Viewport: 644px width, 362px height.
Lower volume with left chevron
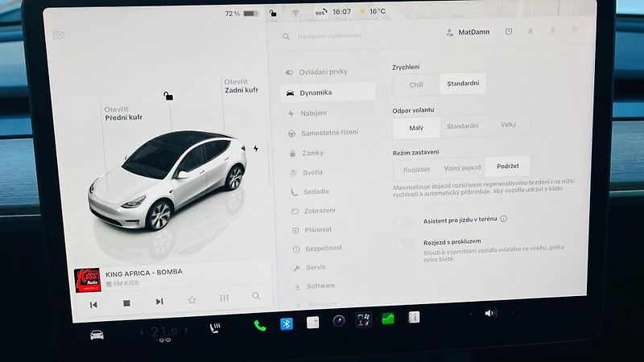471,314
